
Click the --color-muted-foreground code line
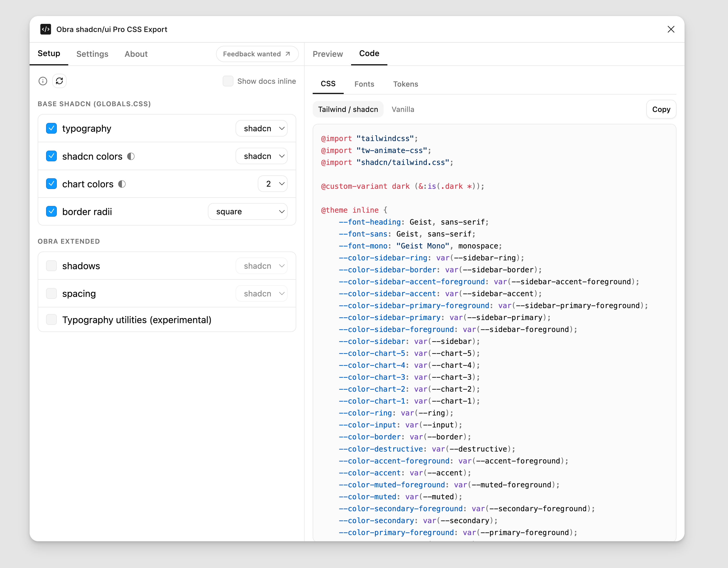[449, 485]
